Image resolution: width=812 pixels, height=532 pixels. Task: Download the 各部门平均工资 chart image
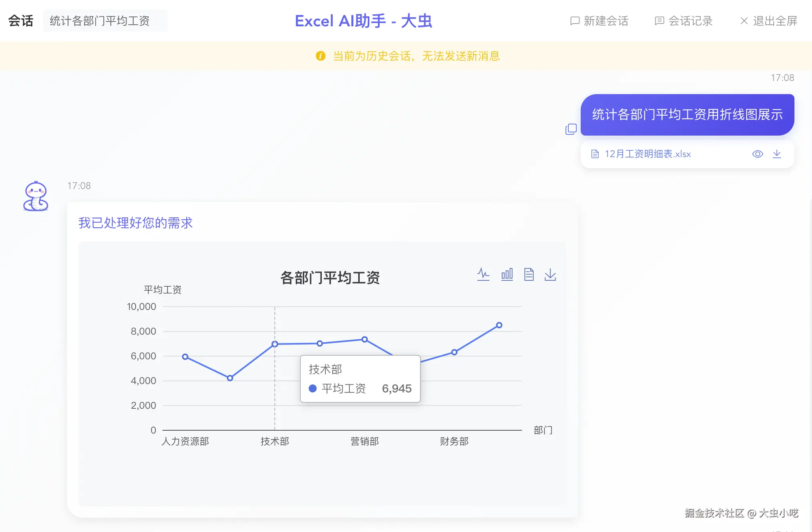click(x=550, y=274)
